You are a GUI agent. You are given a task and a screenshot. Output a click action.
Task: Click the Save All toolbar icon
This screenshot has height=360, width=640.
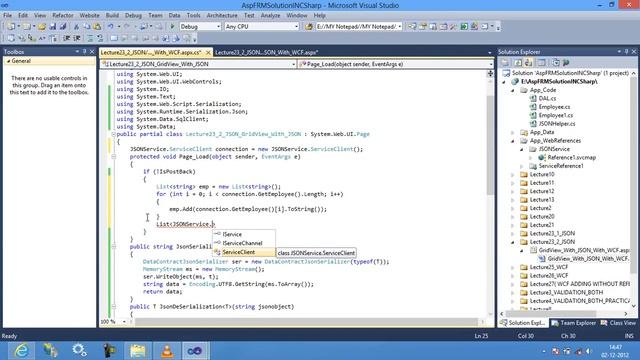coord(63,27)
